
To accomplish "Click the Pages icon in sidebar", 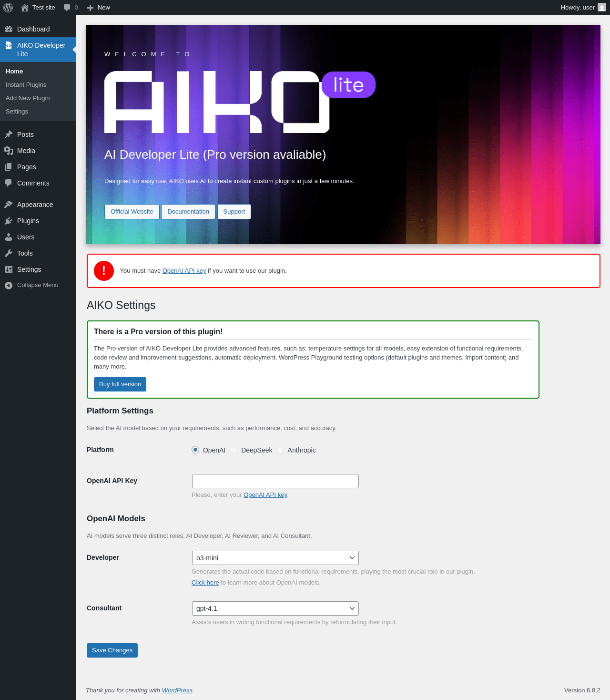I will point(9,167).
